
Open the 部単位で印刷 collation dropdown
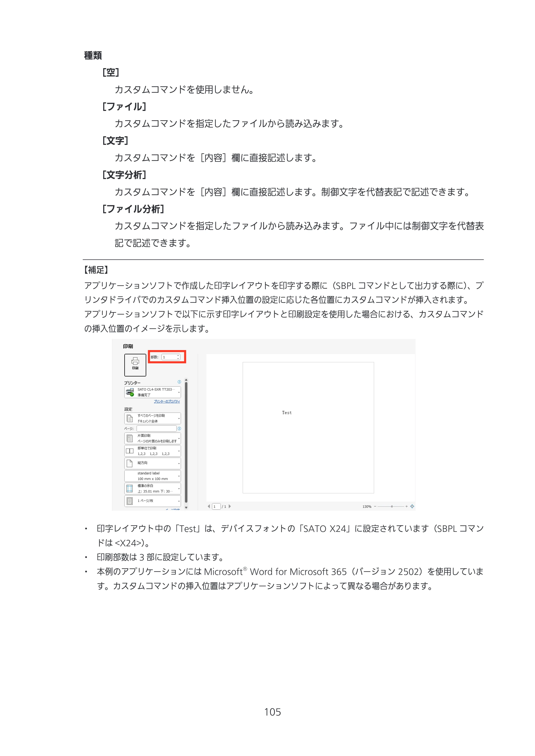152,451
